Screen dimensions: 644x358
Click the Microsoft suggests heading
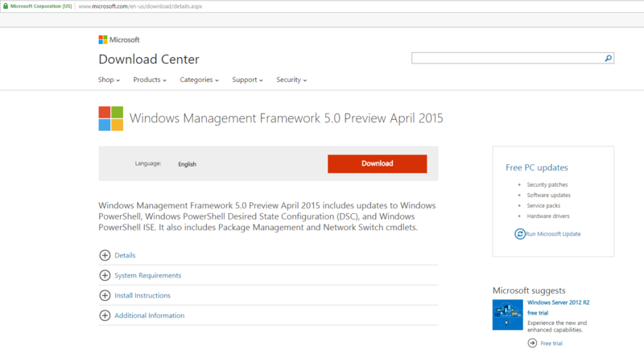(529, 290)
